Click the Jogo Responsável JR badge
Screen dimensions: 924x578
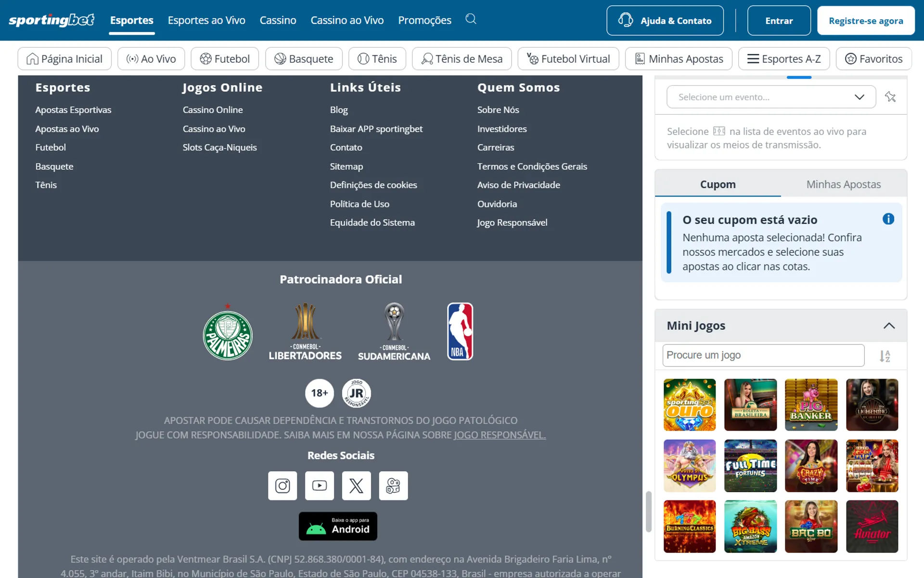click(356, 393)
